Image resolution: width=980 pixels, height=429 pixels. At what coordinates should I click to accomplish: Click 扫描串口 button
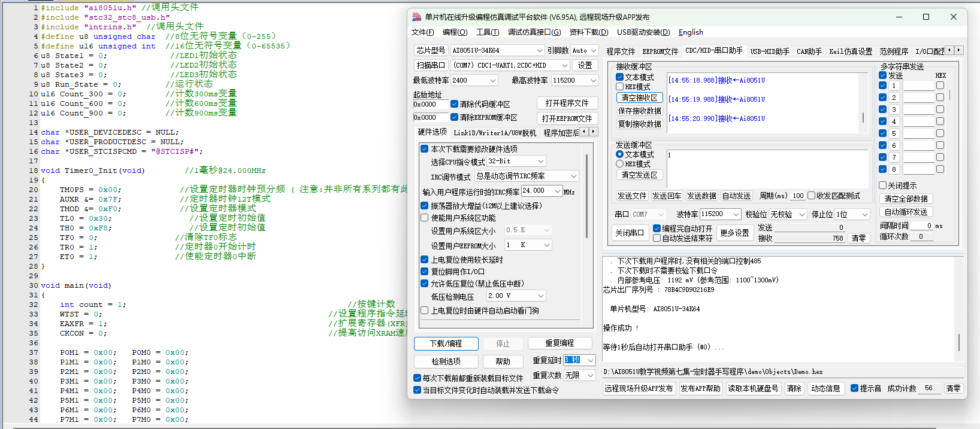(431, 65)
